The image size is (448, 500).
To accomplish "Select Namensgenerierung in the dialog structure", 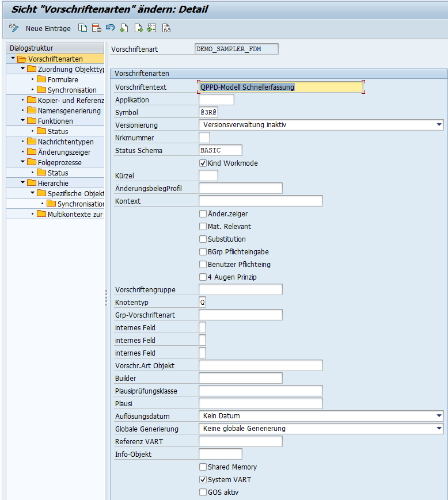I will [x=69, y=110].
